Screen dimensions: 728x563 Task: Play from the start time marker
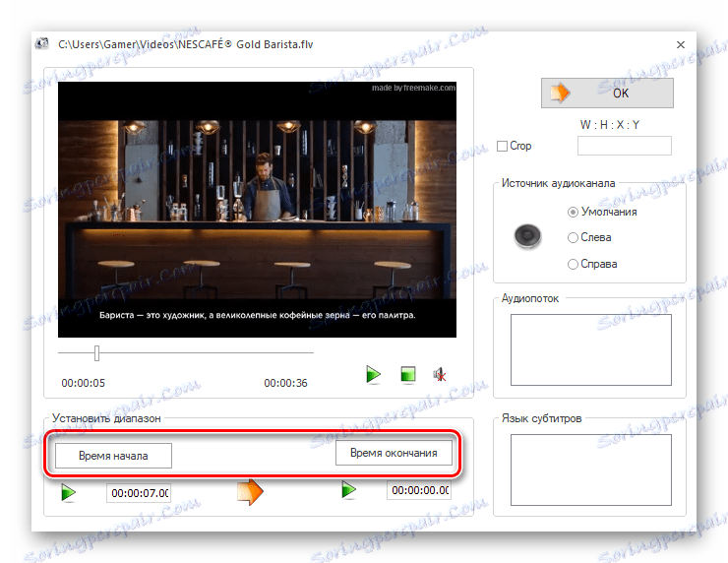[x=69, y=492]
